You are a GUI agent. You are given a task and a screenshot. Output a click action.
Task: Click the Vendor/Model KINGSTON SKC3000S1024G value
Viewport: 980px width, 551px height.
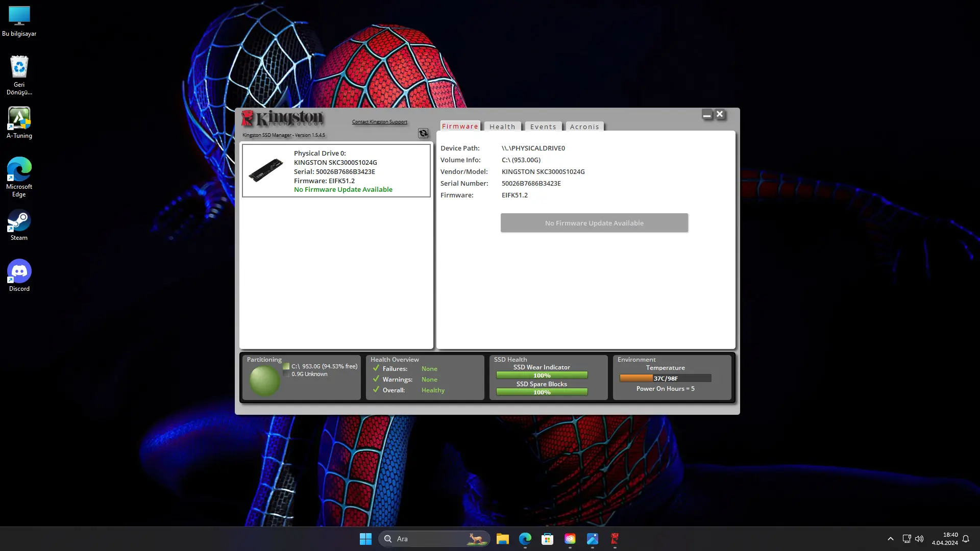543,171
